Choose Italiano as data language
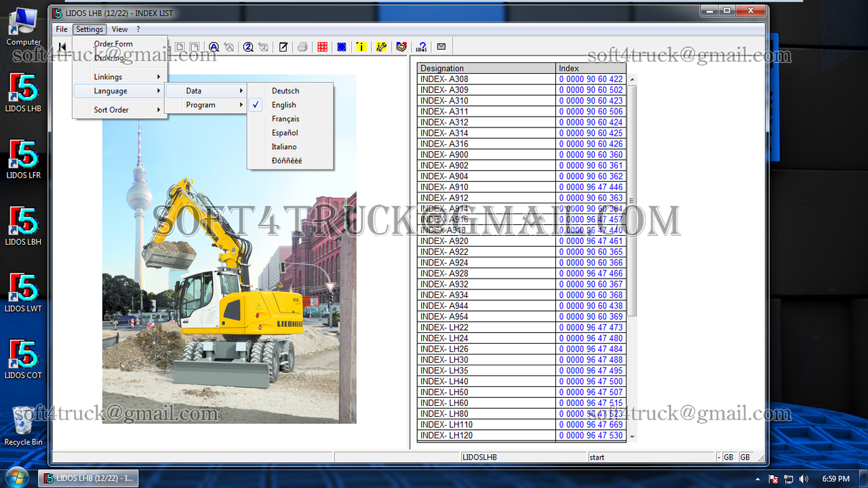Image resolution: width=868 pixels, height=488 pixels. point(290,146)
